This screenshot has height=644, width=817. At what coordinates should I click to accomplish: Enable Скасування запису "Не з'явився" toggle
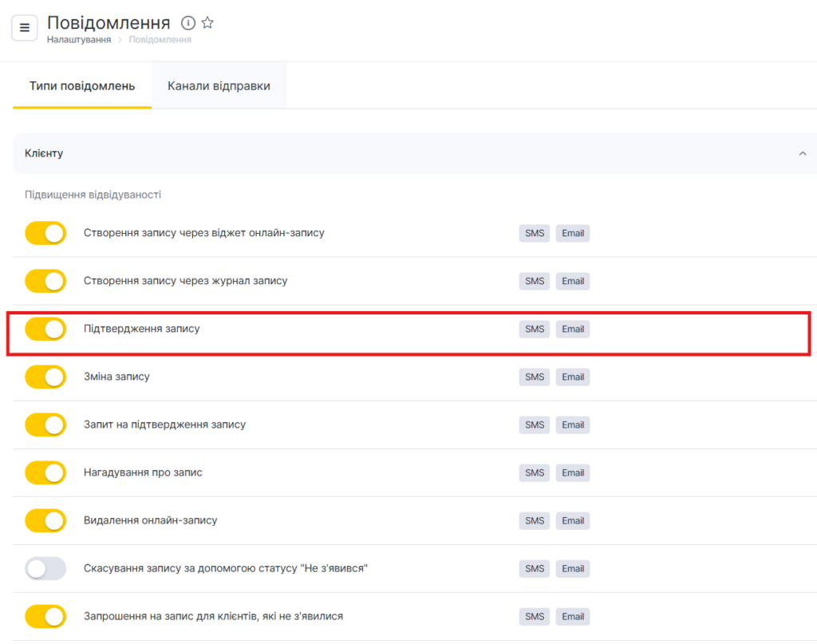pos(45,568)
